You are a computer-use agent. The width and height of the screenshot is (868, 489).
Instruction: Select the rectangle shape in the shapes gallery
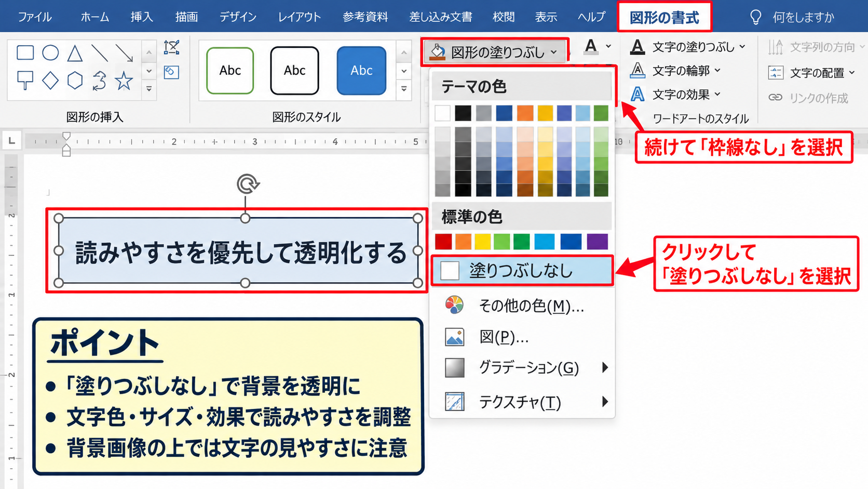[25, 52]
